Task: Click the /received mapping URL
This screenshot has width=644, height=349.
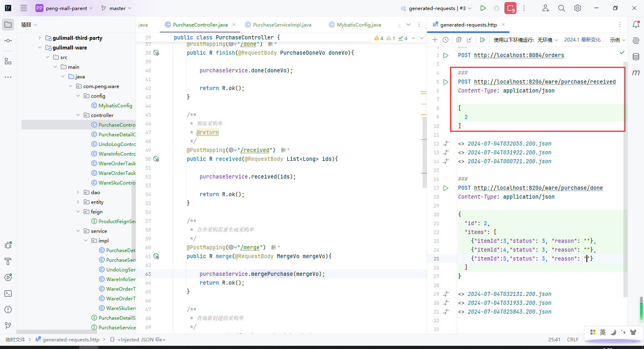Action: pos(255,150)
